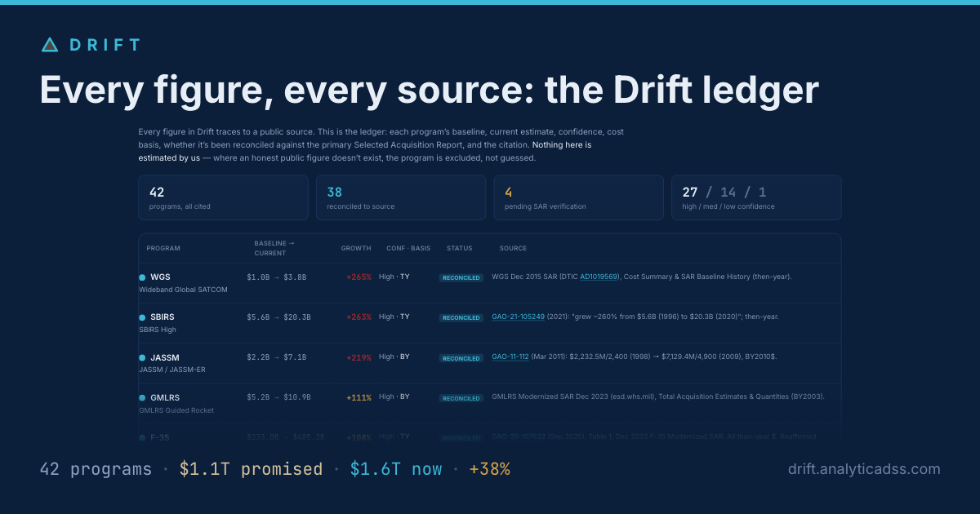Sort by the BASELINE → CURRENT column header
This screenshot has height=514, width=980.
pyautogui.click(x=273, y=248)
